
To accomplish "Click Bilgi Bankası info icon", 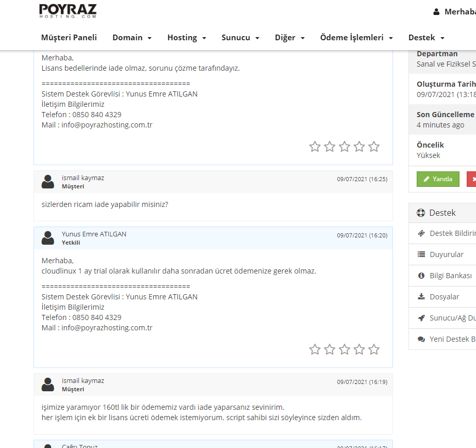I will [421, 276].
